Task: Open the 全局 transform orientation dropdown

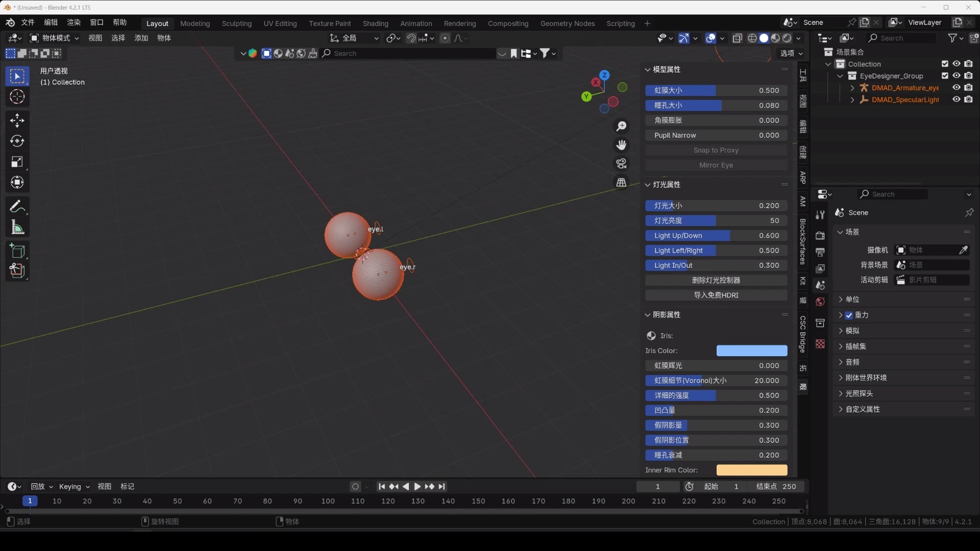Action: pos(354,38)
